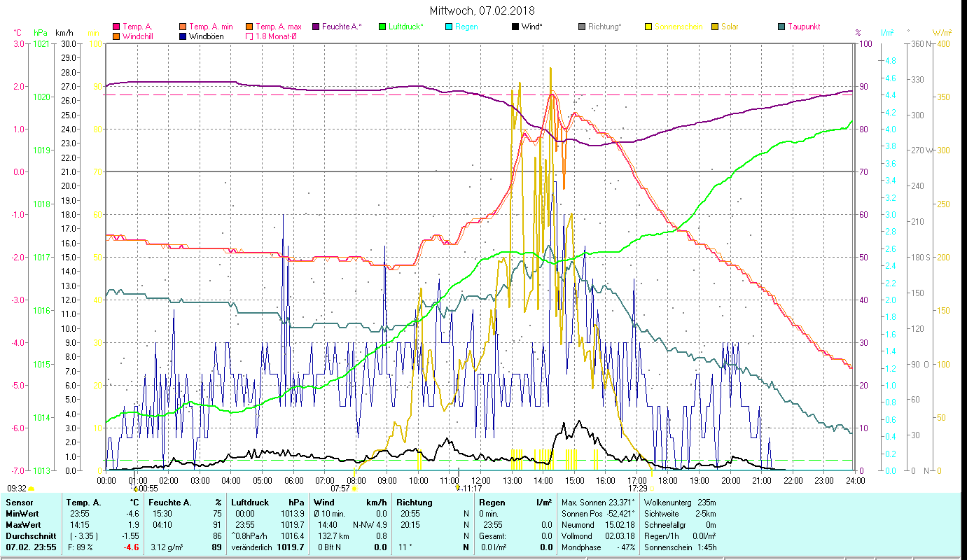This screenshot has height=560, width=967.
Task: Click the sunset marker icon at 17:29
Action: [651, 489]
